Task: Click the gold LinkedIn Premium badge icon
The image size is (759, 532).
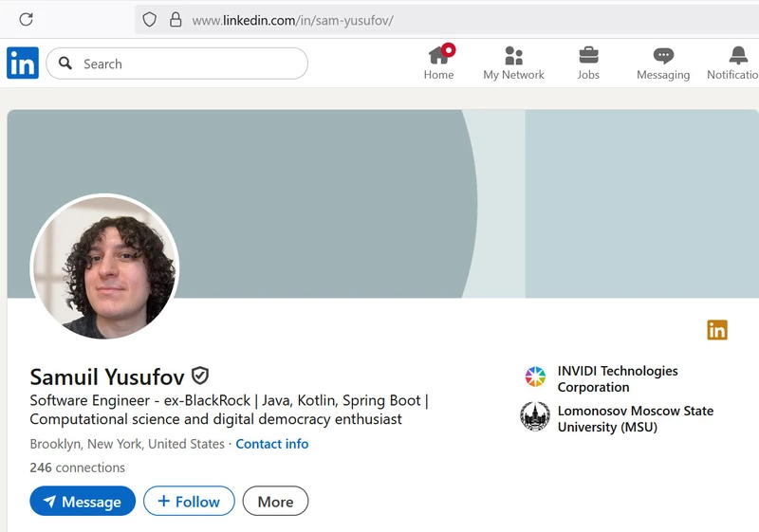Action: point(717,330)
